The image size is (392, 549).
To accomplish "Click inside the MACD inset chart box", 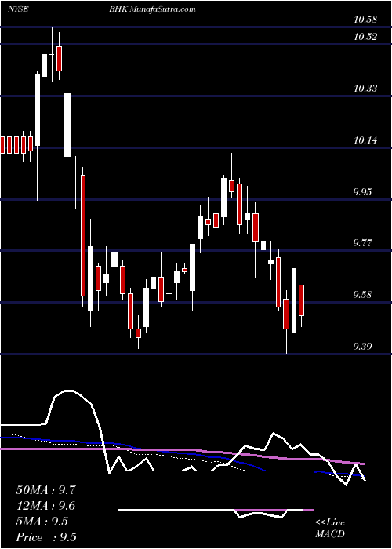I will [x=216, y=510].
